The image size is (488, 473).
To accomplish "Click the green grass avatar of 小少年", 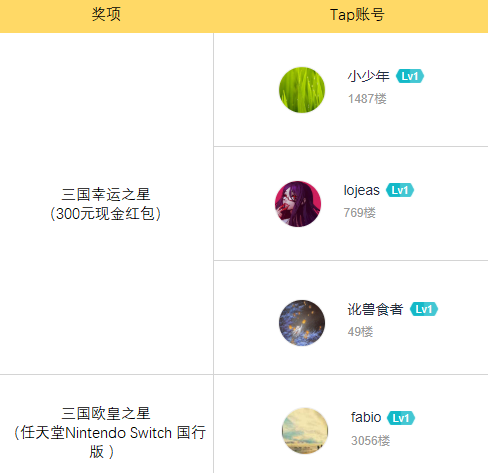I will point(302,90).
